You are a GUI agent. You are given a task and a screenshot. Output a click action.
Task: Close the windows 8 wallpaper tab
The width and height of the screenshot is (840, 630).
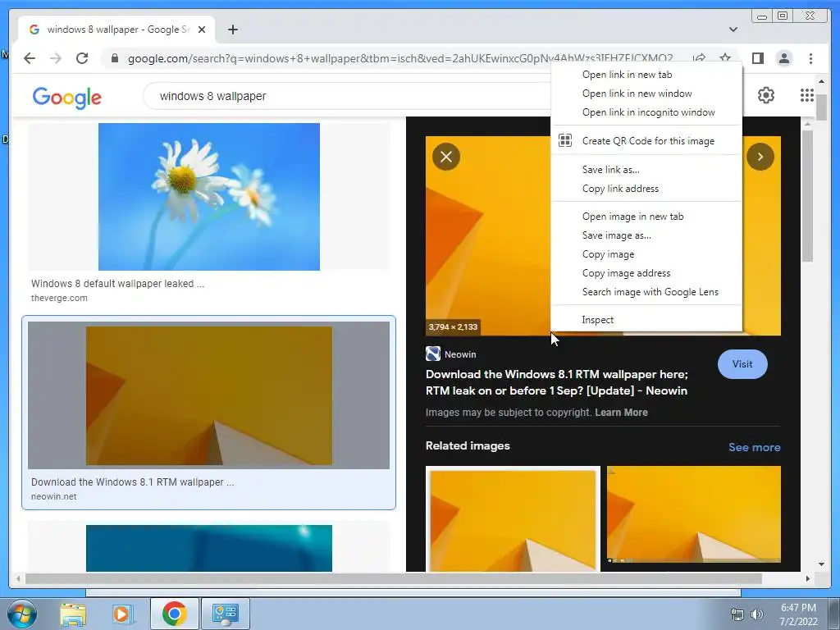pyautogui.click(x=202, y=30)
